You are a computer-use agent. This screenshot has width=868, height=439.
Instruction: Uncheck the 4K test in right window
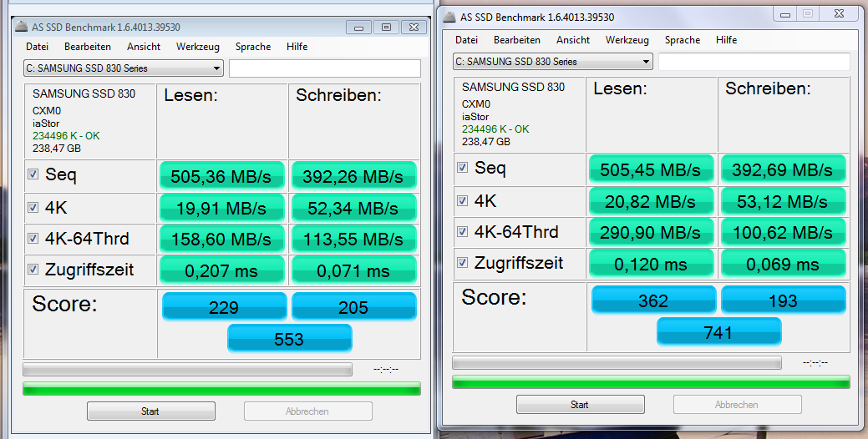coord(462,200)
